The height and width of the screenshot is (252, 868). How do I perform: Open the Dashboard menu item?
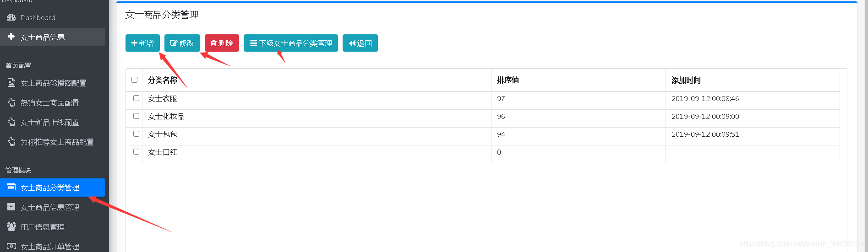point(53,17)
